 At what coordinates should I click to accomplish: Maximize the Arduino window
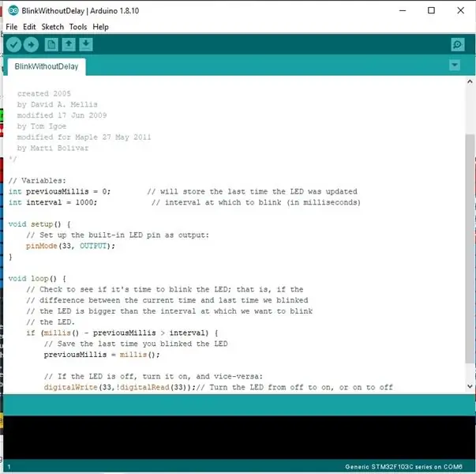tap(431, 10)
